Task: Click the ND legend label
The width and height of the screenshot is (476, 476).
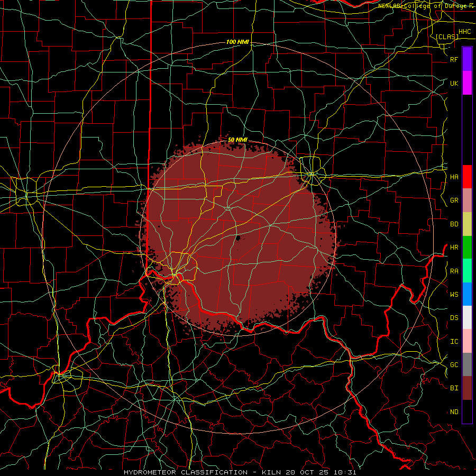Action: pos(454,412)
